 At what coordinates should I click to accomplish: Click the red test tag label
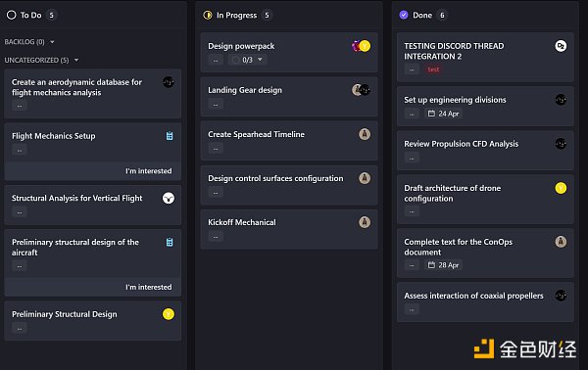click(433, 69)
